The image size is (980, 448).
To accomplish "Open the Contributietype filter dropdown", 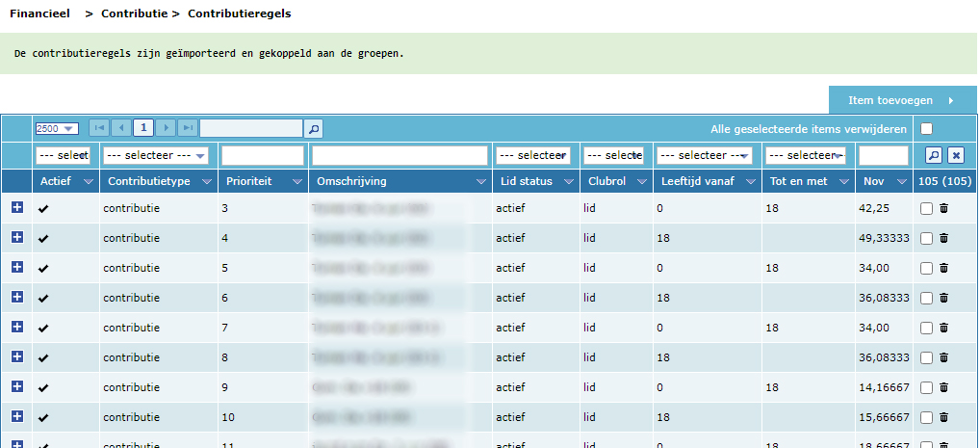I will [156, 156].
